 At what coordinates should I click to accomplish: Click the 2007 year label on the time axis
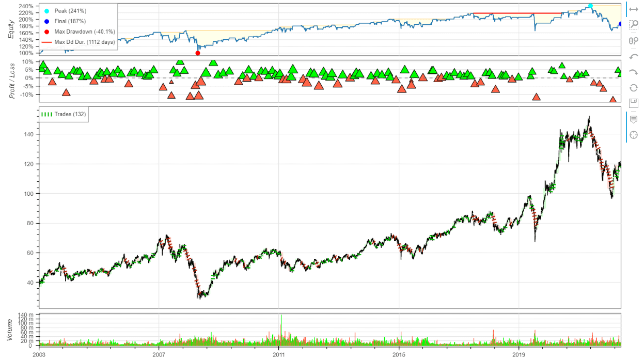pos(159,355)
